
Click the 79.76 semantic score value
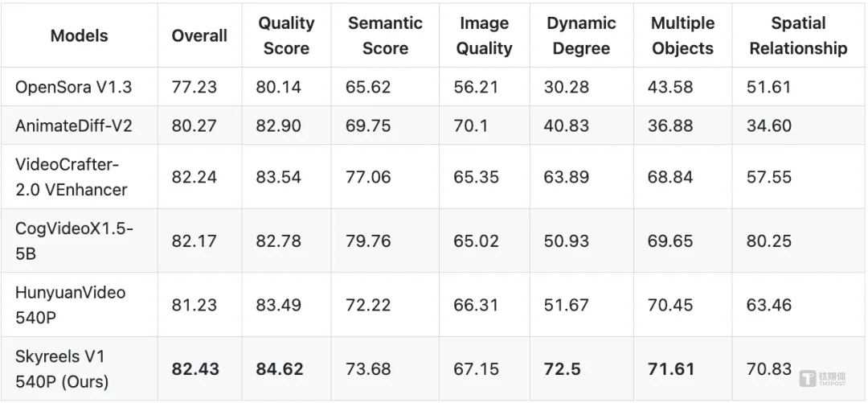(369, 241)
